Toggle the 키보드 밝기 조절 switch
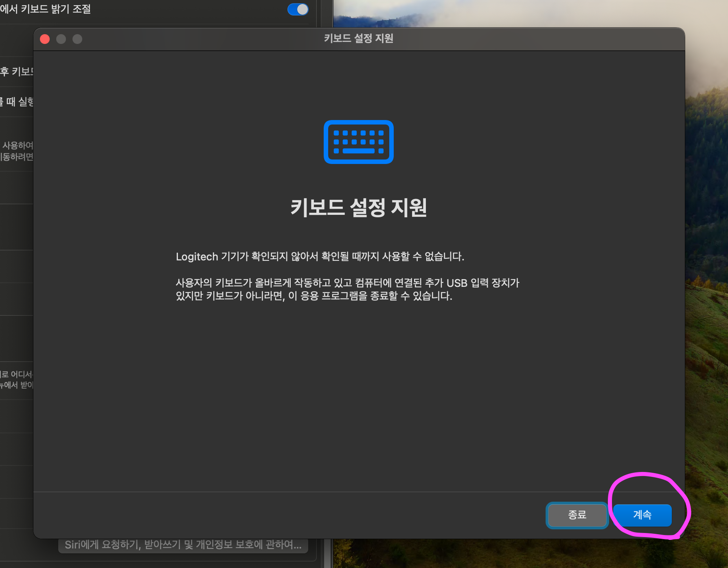Viewport: 728px width, 568px height. tap(298, 9)
